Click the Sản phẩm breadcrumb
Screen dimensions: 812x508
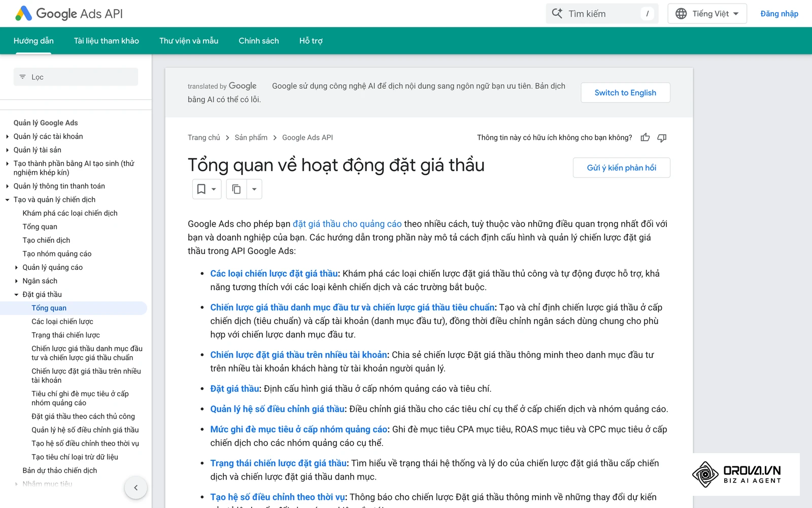click(251, 138)
